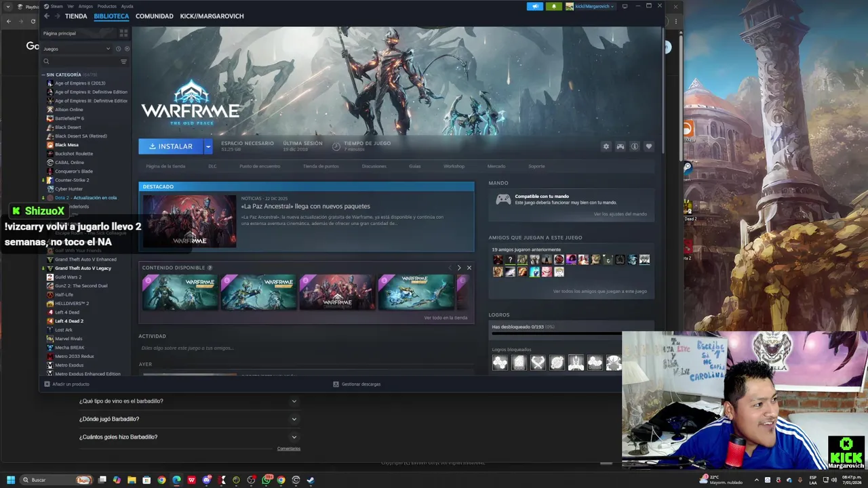Click the Windows taskbar search box

point(56,480)
